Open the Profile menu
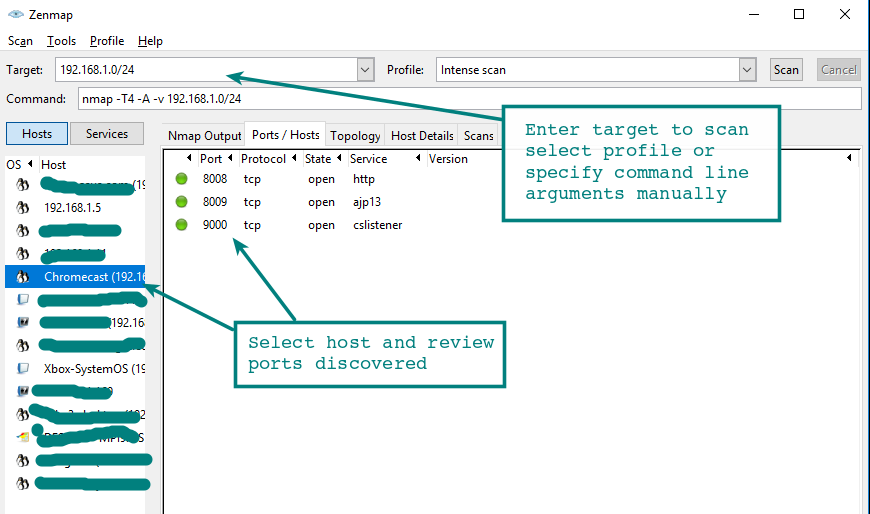870x514 pixels. tap(107, 41)
